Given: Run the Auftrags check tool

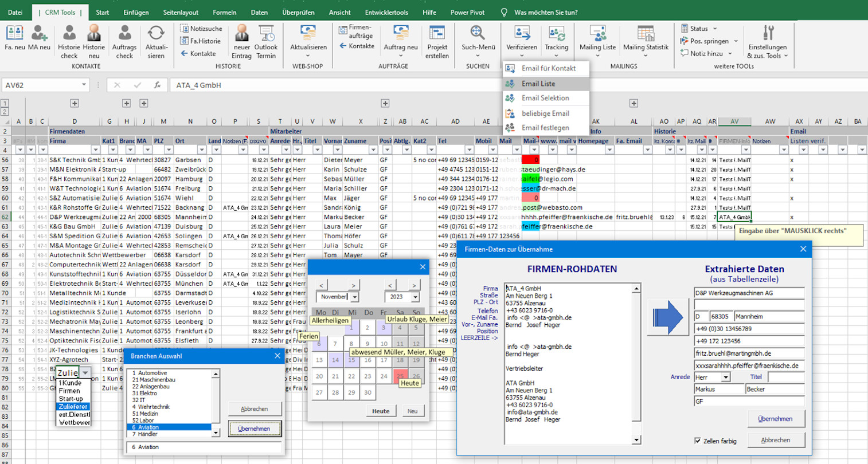Looking at the screenshot, I should pos(124,42).
